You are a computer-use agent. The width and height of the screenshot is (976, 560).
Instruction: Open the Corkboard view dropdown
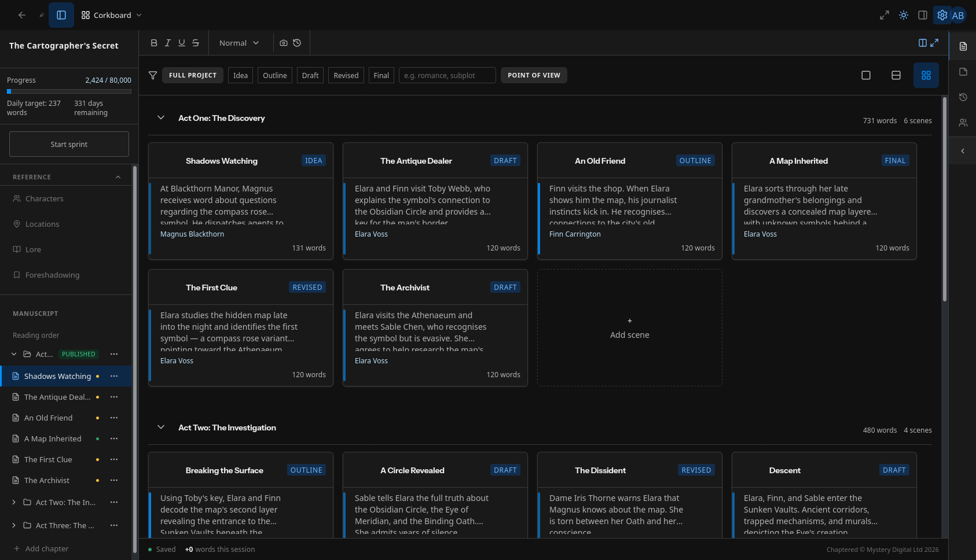coord(112,15)
